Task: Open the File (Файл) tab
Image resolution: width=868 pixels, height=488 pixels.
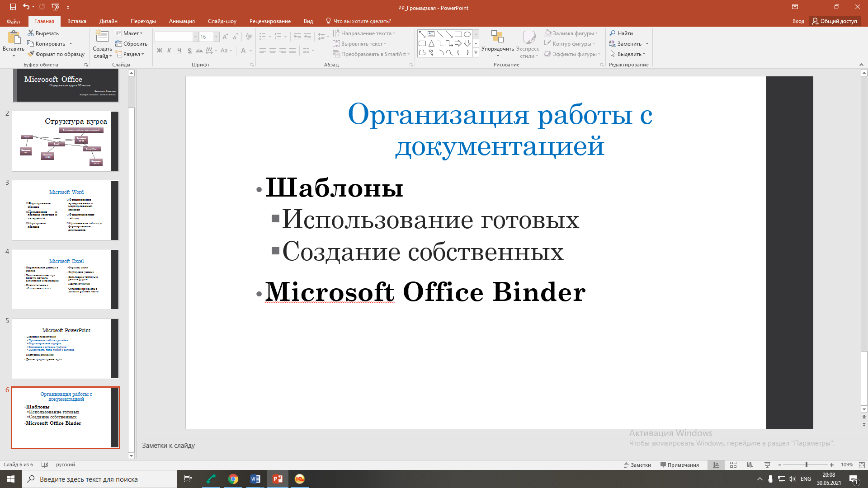Action: (13, 21)
